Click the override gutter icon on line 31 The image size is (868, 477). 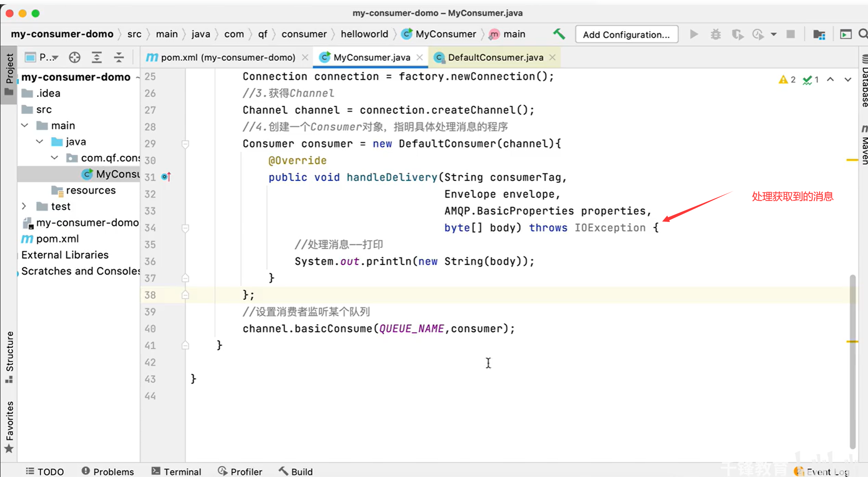click(x=166, y=177)
